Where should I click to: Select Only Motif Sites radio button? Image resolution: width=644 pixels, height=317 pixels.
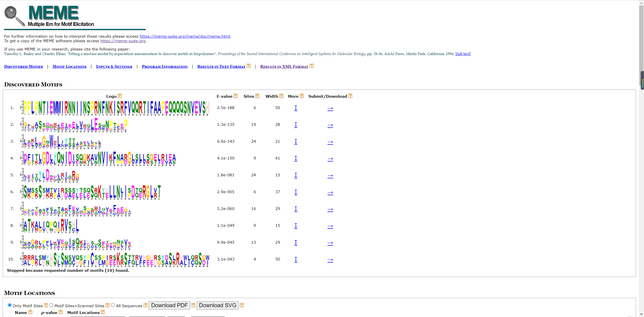[x=10, y=305]
